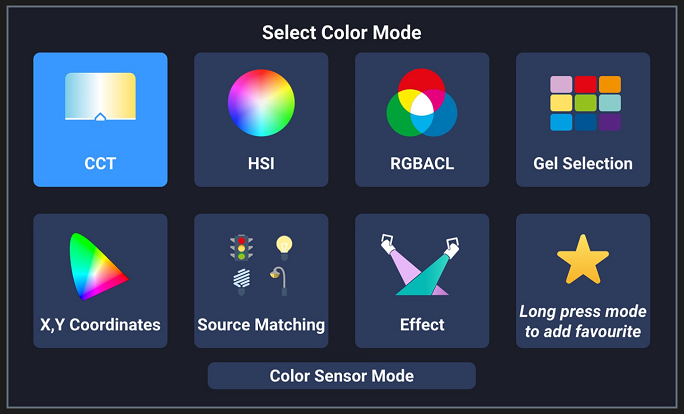Click the Source Matching label
The width and height of the screenshot is (684, 414).
pyautogui.click(x=261, y=325)
